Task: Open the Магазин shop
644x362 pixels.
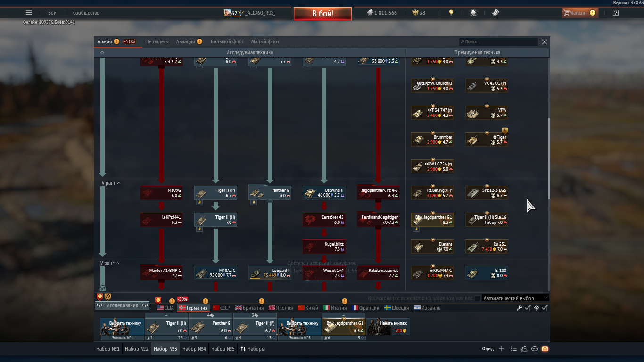Action: [x=580, y=13]
